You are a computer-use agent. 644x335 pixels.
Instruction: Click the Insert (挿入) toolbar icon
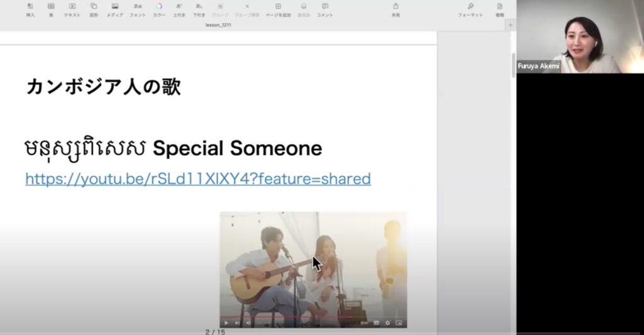pyautogui.click(x=30, y=9)
